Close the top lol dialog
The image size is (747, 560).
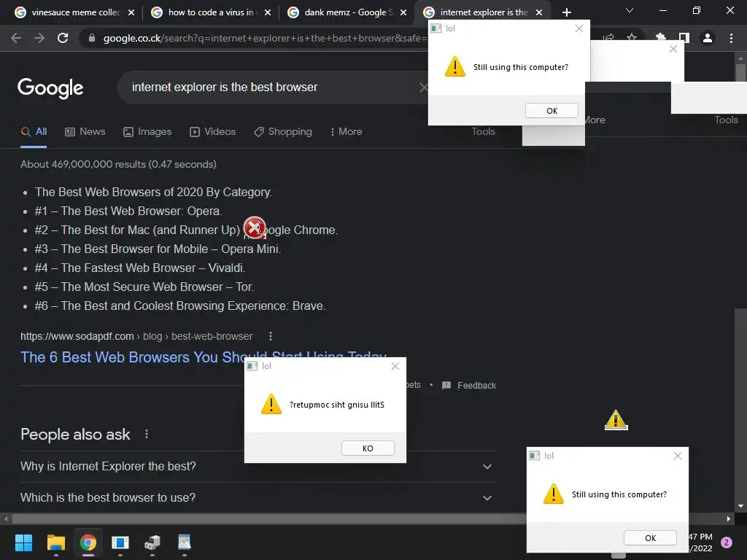coord(578,28)
